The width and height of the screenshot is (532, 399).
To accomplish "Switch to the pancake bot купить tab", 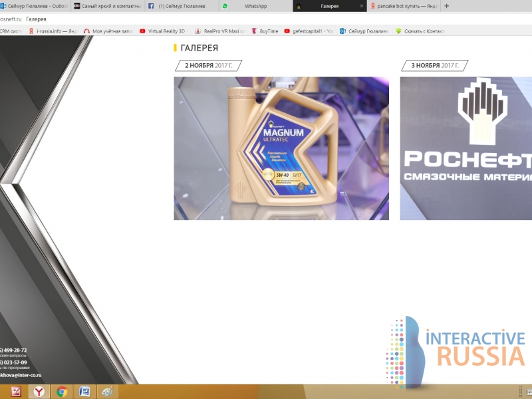I will [404, 6].
